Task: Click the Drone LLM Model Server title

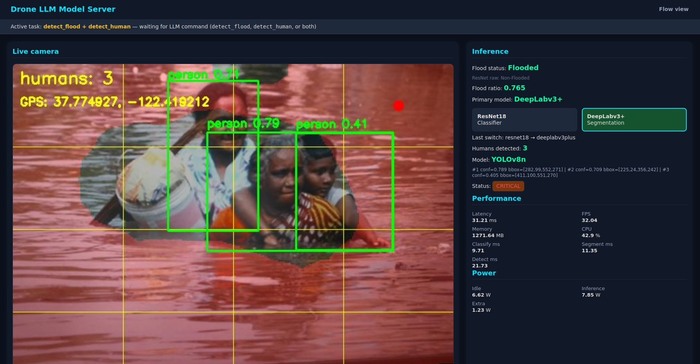Action: [63, 9]
